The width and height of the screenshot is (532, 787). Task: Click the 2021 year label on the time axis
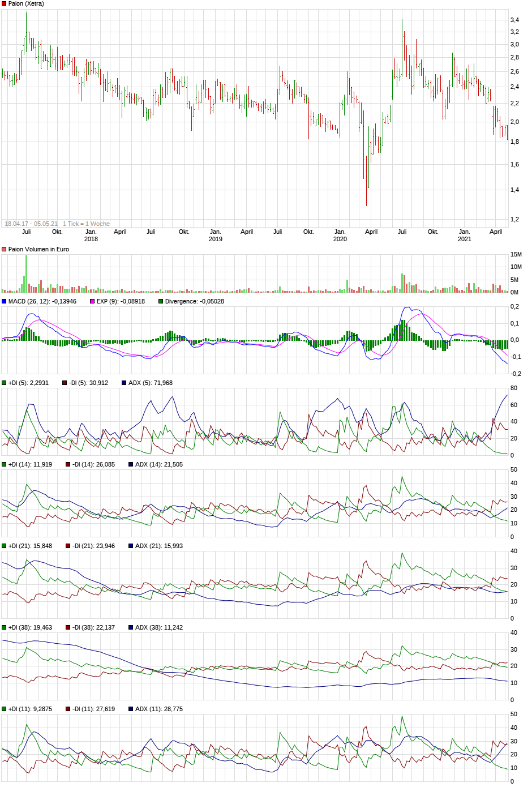click(x=465, y=239)
